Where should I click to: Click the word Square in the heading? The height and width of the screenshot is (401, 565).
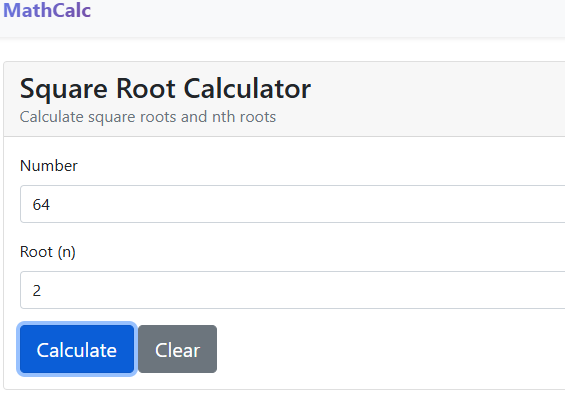[x=64, y=90]
